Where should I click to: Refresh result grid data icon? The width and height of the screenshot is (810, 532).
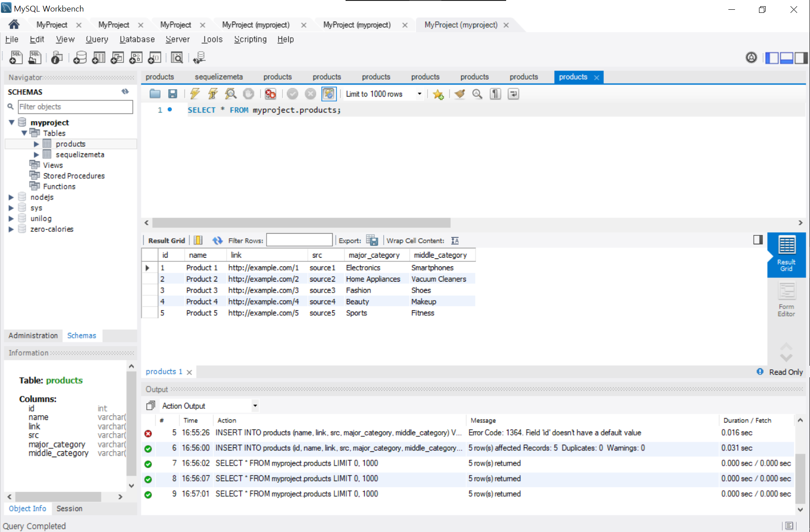click(217, 240)
